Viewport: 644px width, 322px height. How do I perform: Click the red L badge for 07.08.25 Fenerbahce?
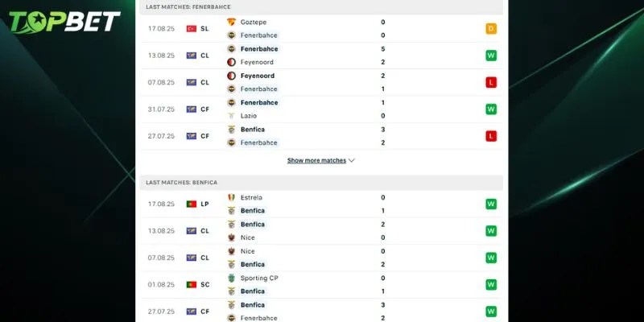point(491,82)
